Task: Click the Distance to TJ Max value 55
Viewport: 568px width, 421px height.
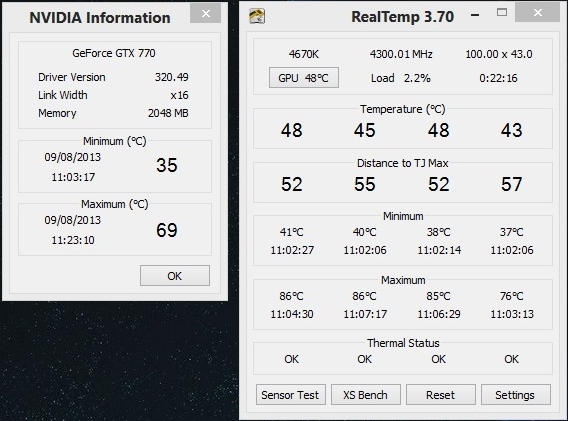Action: point(365,184)
